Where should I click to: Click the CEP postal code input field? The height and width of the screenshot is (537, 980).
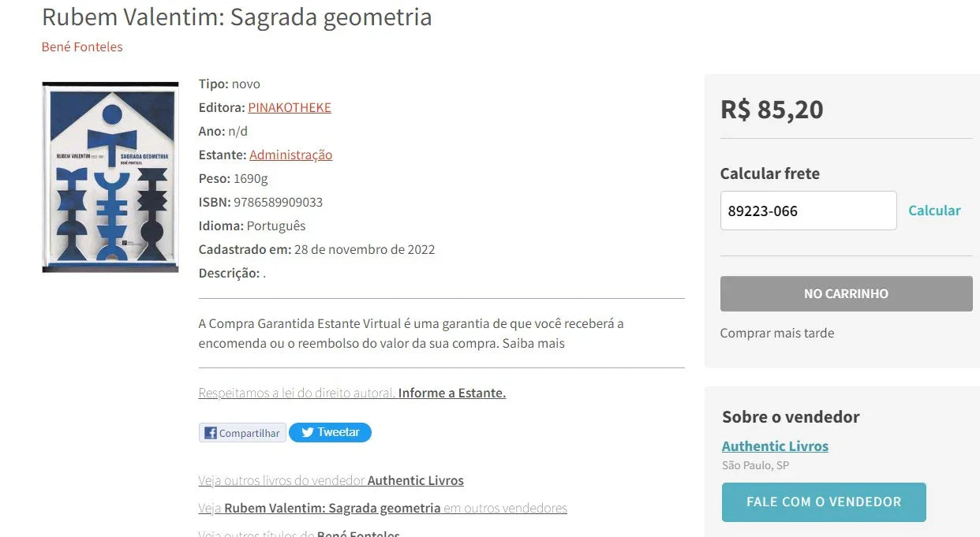coord(808,211)
